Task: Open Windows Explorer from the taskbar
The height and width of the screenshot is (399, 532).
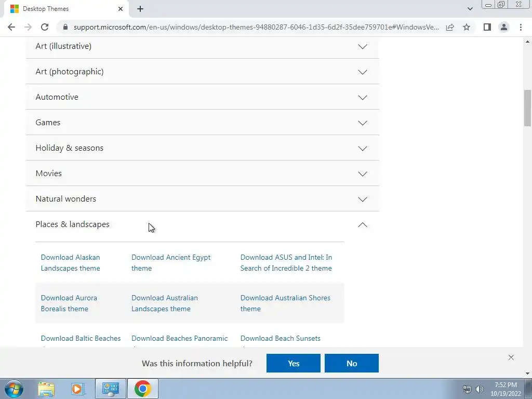Action: point(46,389)
